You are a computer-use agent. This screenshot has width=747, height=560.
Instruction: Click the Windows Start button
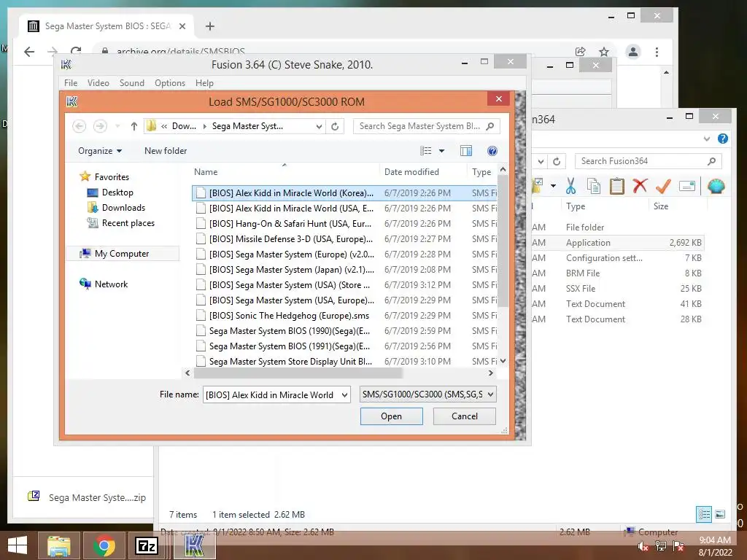point(18,545)
